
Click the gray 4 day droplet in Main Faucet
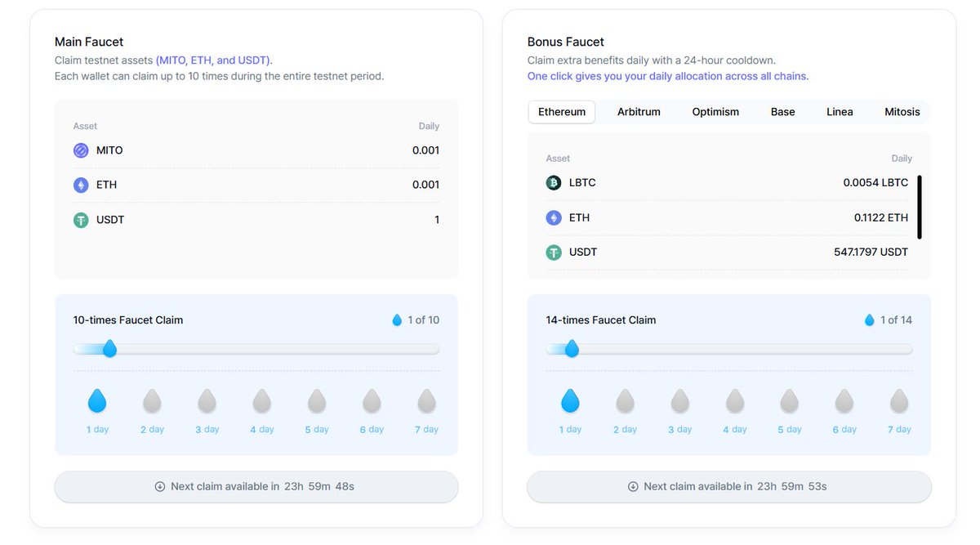pos(262,401)
